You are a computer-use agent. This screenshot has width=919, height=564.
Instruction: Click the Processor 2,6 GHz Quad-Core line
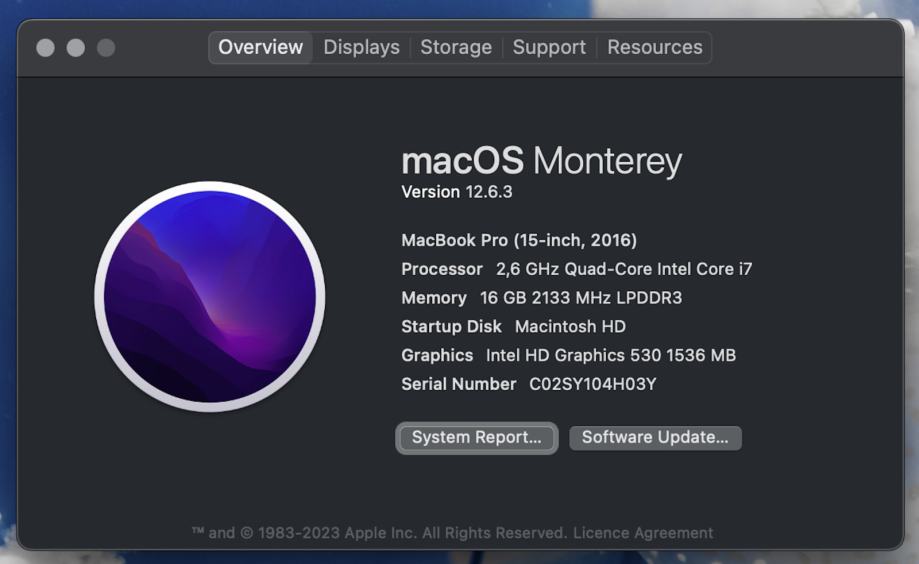[576, 269]
